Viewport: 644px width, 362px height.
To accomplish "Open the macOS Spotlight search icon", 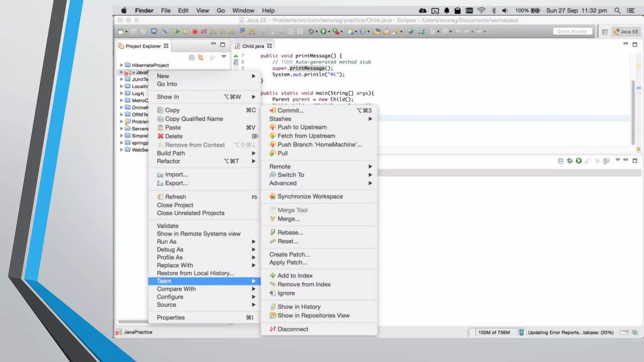I will click(617, 11).
